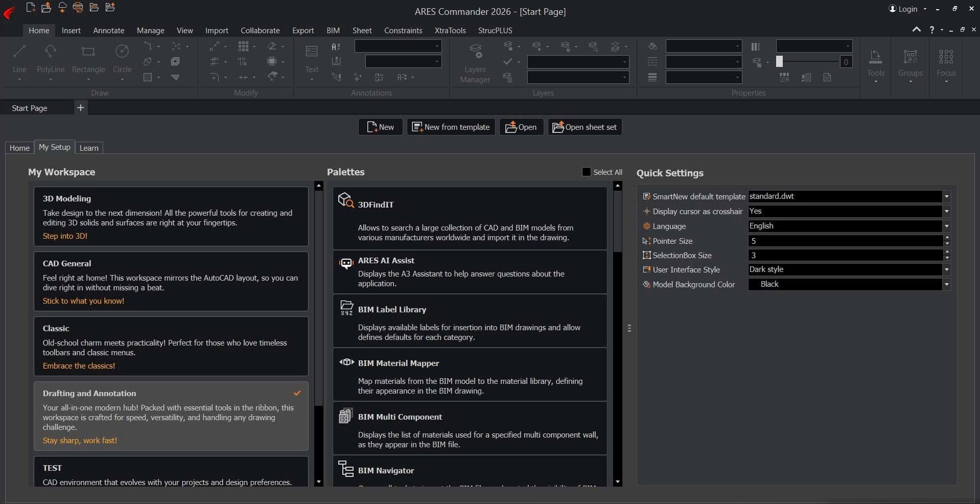The height and width of the screenshot is (504, 980).
Task: Select the Circle tool
Action: (x=122, y=58)
